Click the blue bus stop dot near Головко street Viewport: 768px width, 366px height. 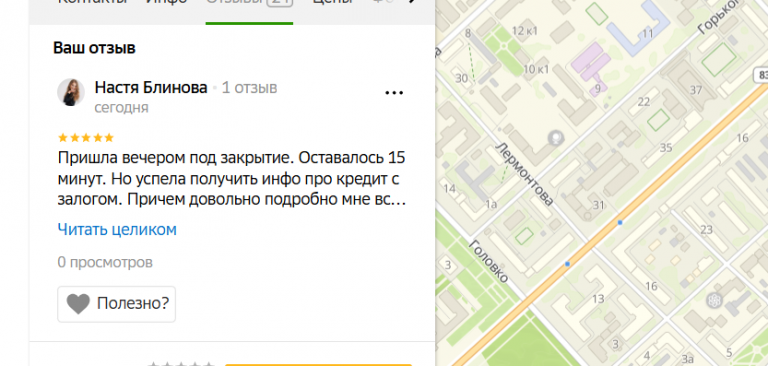(567, 264)
